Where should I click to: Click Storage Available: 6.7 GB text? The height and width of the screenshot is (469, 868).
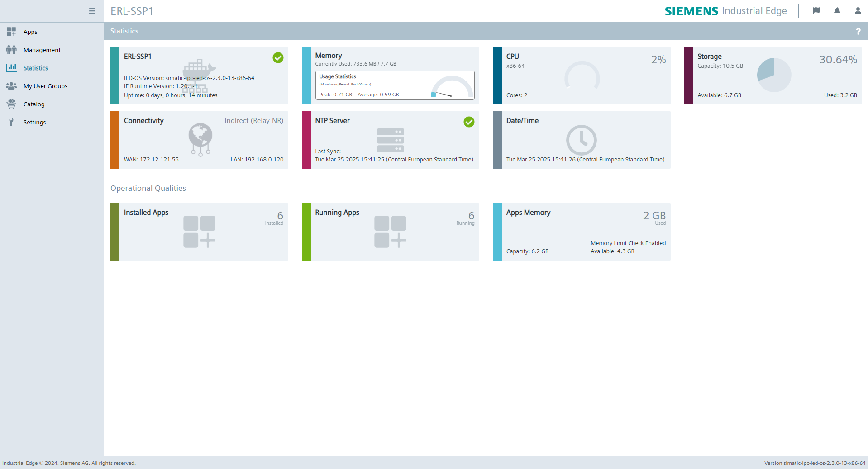[x=719, y=95]
